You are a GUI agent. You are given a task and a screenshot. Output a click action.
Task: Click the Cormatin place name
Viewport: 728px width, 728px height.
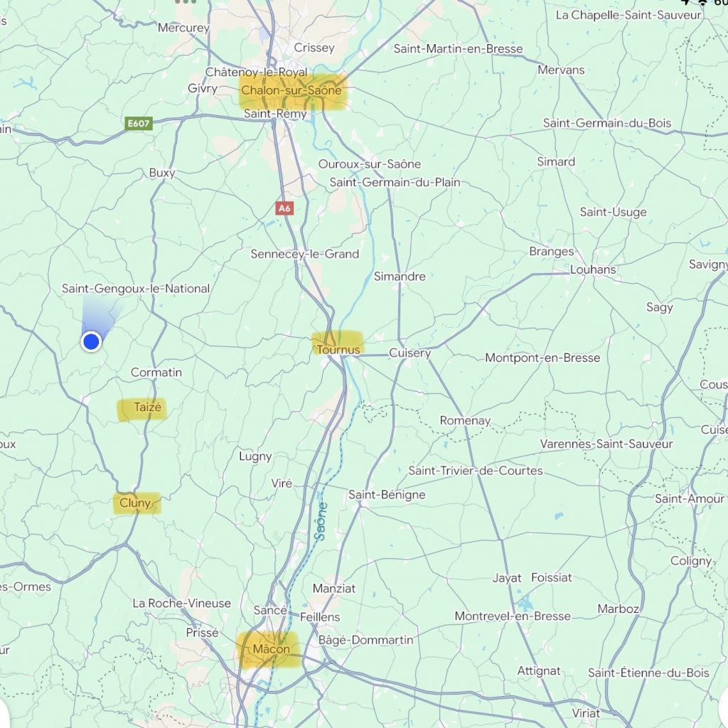(x=156, y=373)
